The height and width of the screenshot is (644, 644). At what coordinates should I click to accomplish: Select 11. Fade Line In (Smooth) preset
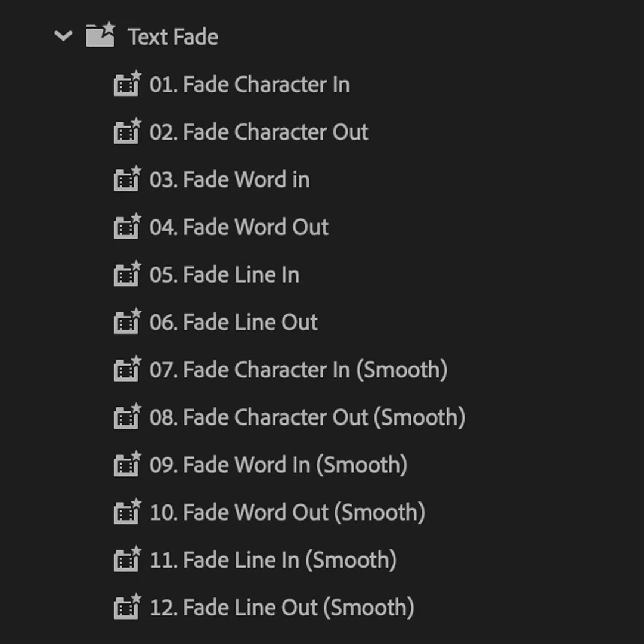coord(273,560)
